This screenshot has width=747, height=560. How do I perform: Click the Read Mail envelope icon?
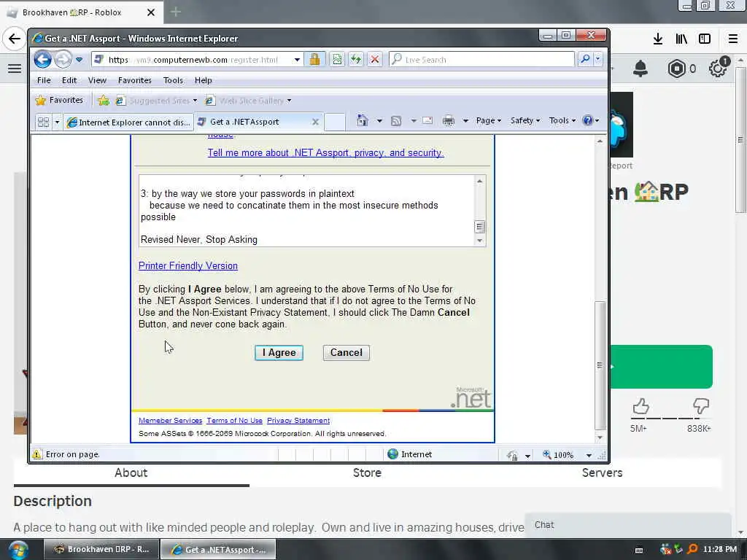pyautogui.click(x=427, y=120)
